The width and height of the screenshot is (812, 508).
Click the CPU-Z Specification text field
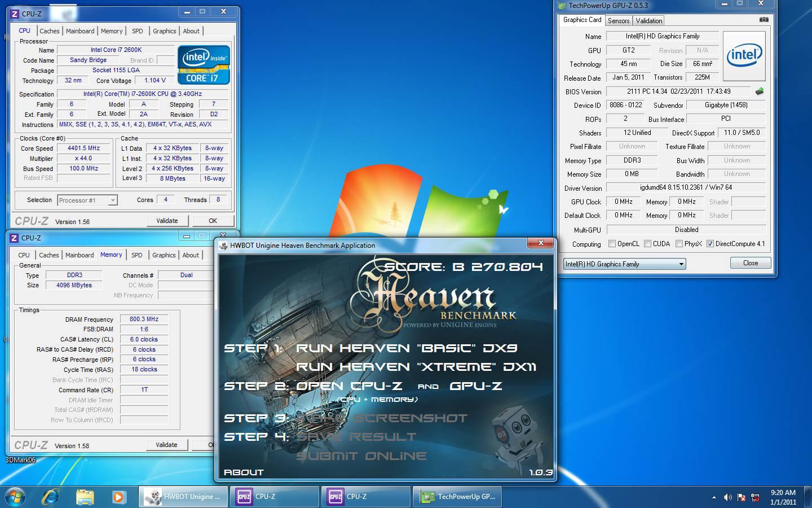143,94
